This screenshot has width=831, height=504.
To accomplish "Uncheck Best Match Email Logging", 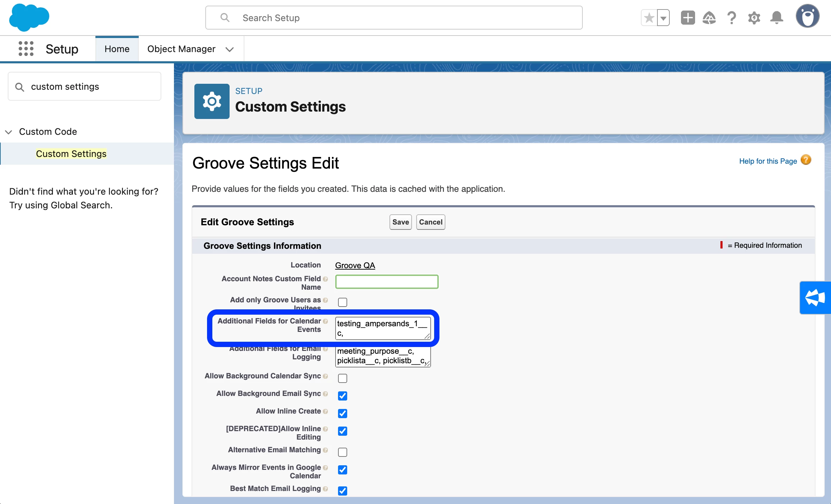I will 342,491.
